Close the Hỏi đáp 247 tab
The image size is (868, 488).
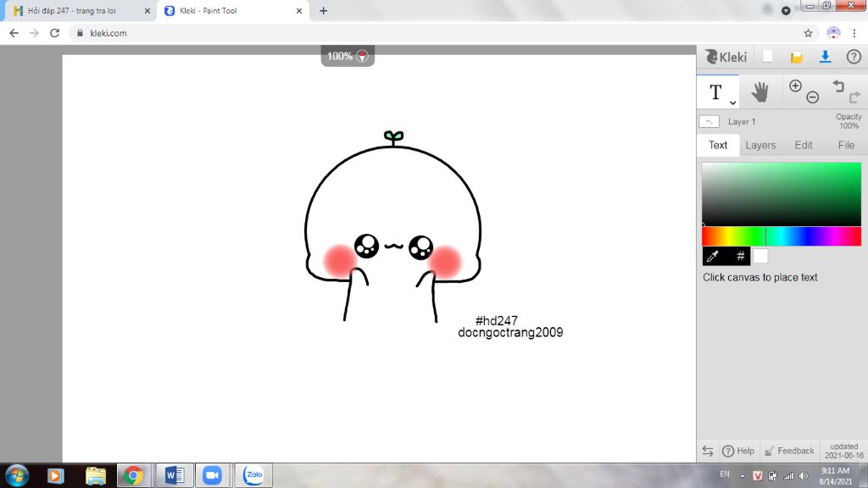pyautogui.click(x=147, y=10)
